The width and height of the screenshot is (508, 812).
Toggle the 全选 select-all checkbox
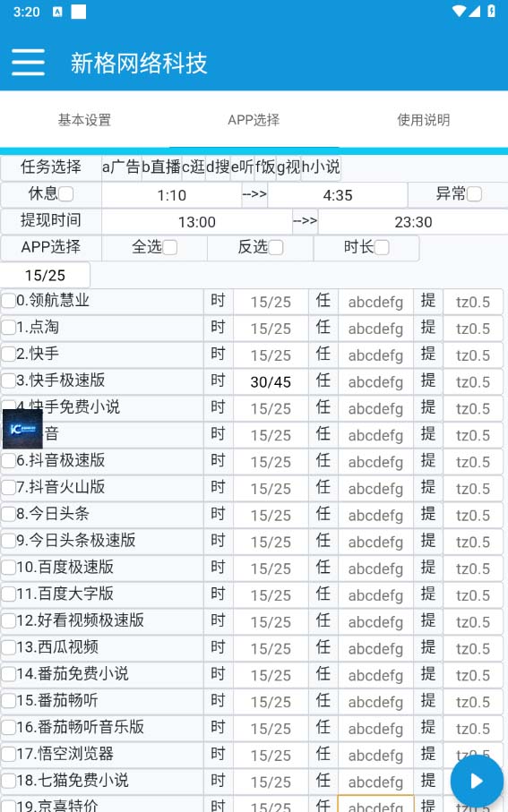tap(169, 247)
